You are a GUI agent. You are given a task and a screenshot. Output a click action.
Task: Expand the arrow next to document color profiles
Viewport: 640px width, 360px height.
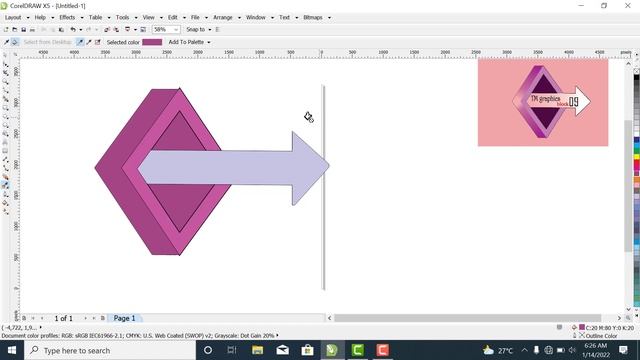tap(278, 336)
